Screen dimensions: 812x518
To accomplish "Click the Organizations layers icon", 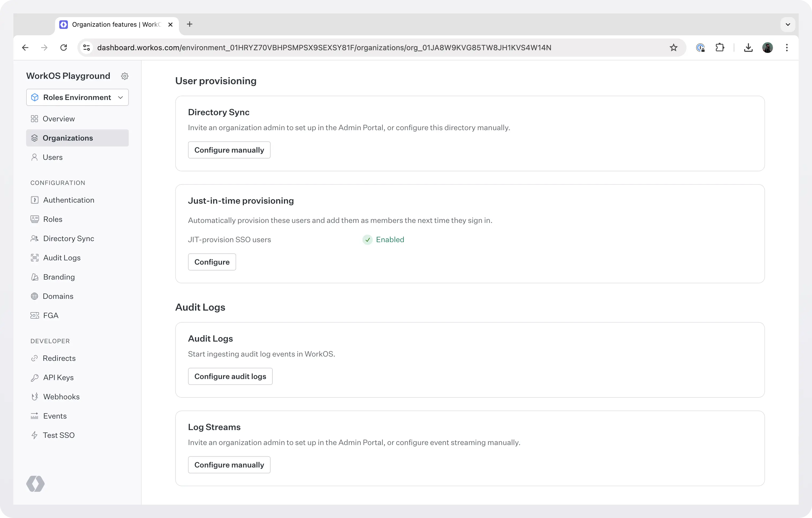I will (x=34, y=138).
